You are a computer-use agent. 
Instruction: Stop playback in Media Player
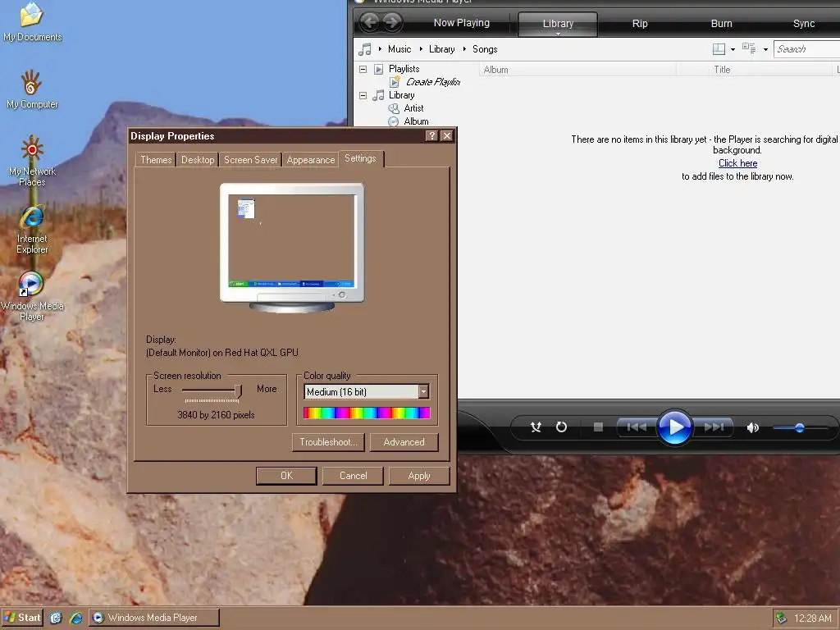(x=598, y=427)
